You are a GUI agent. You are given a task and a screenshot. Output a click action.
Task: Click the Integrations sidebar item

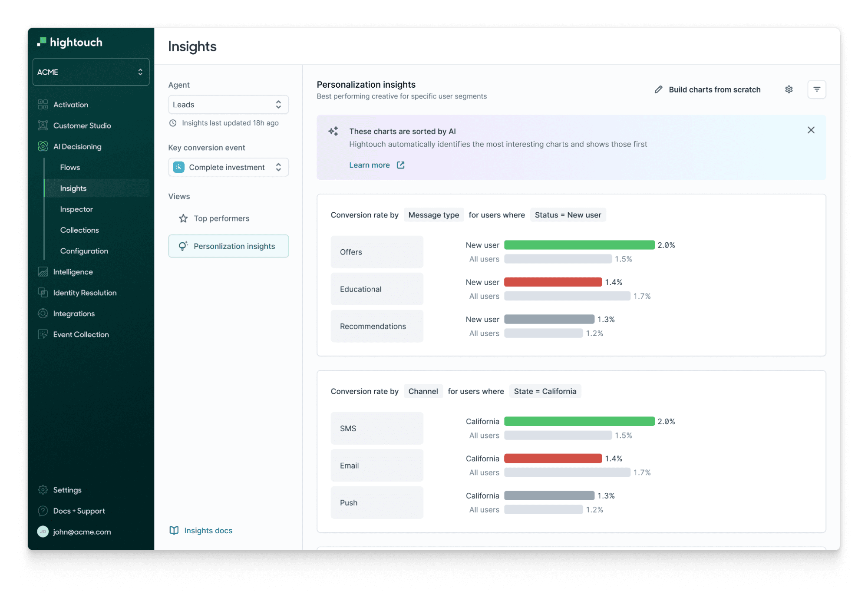point(73,314)
